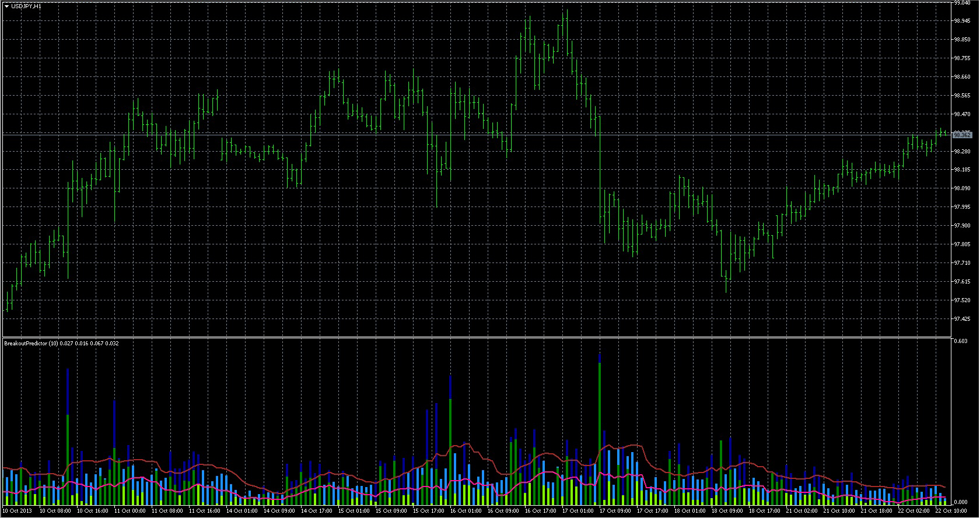Click the 0.603 indicator scale value

[x=960, y=341]
